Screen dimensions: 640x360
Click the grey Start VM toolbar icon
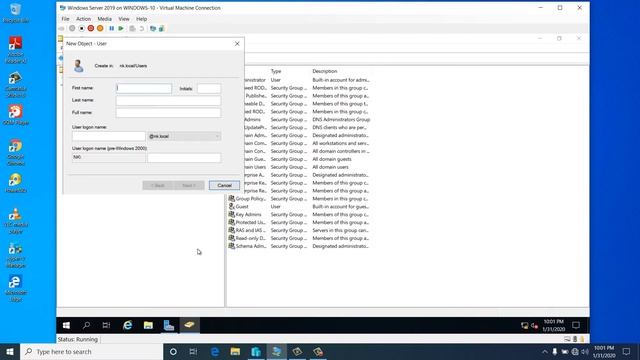coord(72,29)
